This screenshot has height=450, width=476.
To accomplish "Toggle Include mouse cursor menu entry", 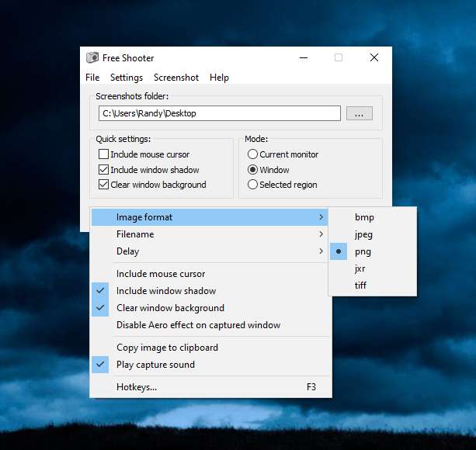I will [x=210, y=274].
